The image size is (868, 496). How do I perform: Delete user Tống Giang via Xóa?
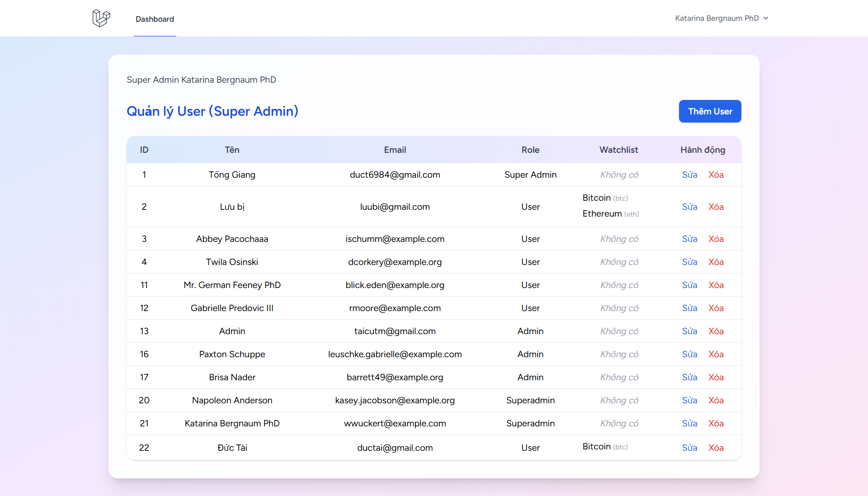716,175
